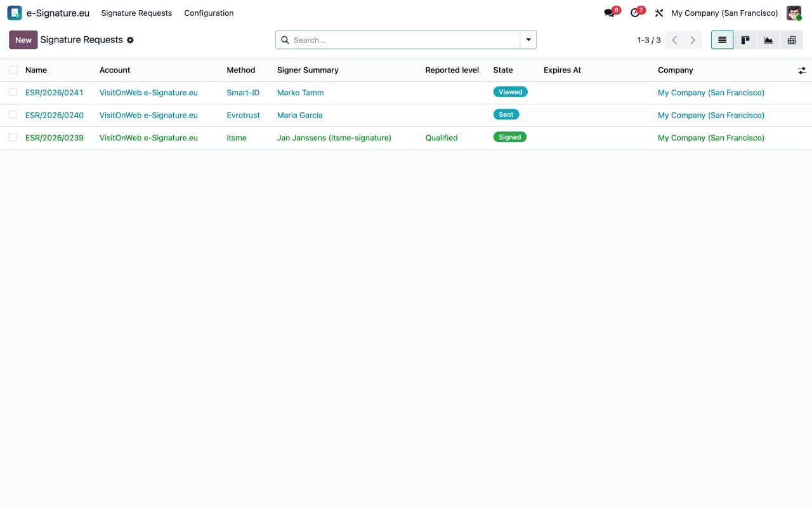Switch to pivot view

click(x=792, y=40)
